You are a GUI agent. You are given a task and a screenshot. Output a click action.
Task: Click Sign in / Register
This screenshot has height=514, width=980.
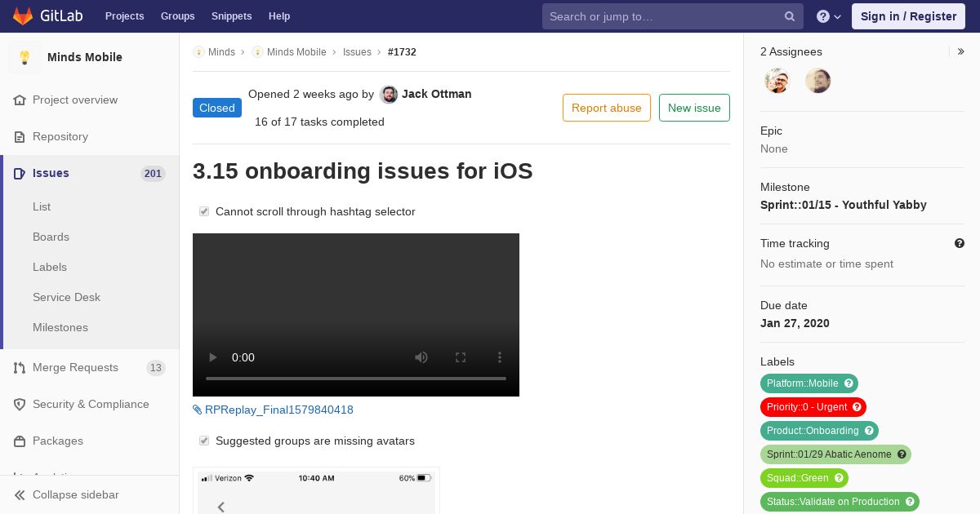coord(908,16)
